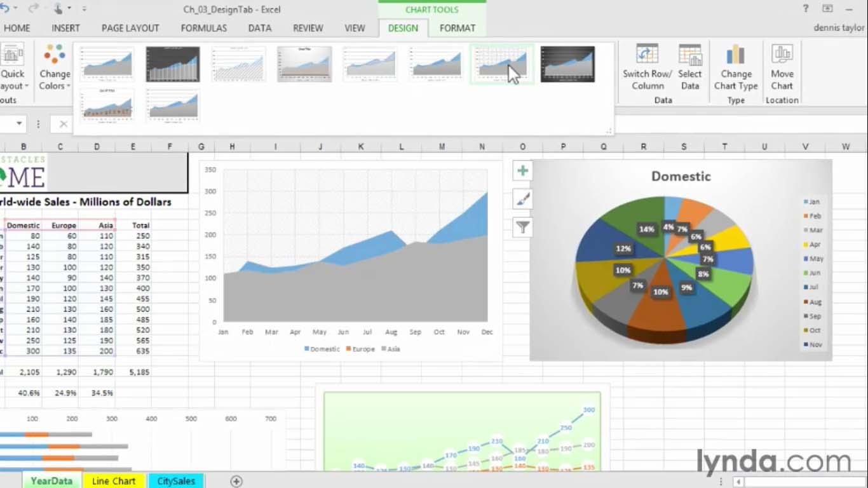
Task: Click the 300 data label on line chart
Action: point(589,410)
